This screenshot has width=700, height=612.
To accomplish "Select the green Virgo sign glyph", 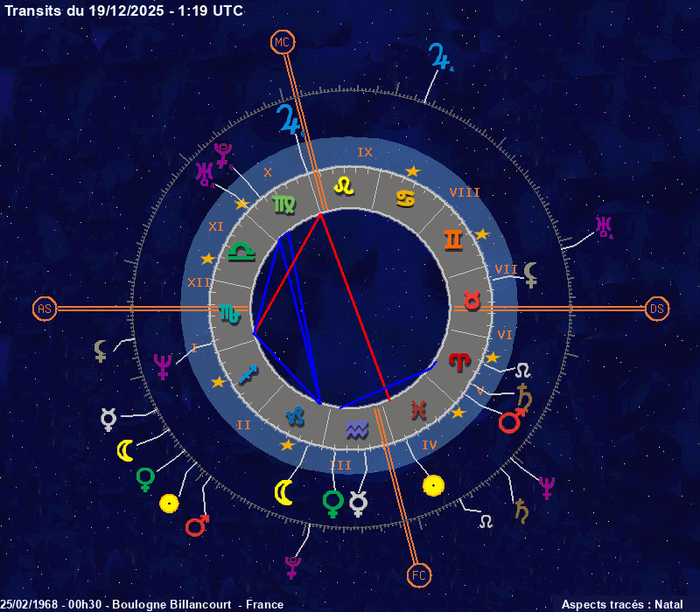I will (284, 204).
